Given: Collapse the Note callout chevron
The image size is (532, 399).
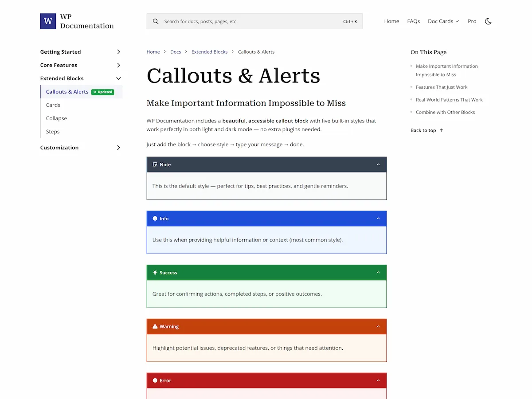Looking at the screenshot, I should [378, 164].
